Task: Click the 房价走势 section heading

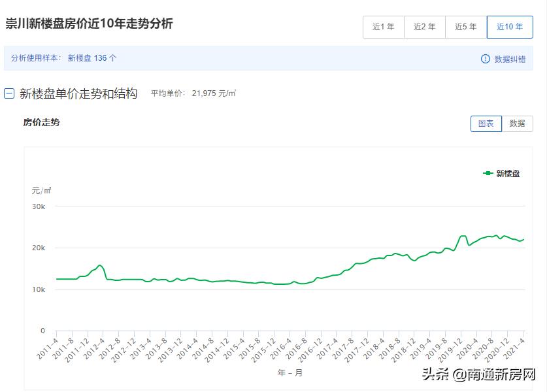Action: 41,123
